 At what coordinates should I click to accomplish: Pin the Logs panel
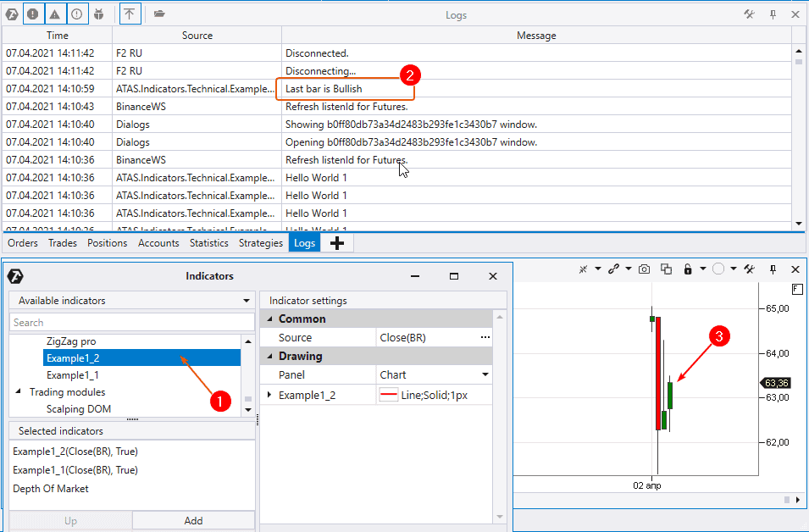click(773, 14)
